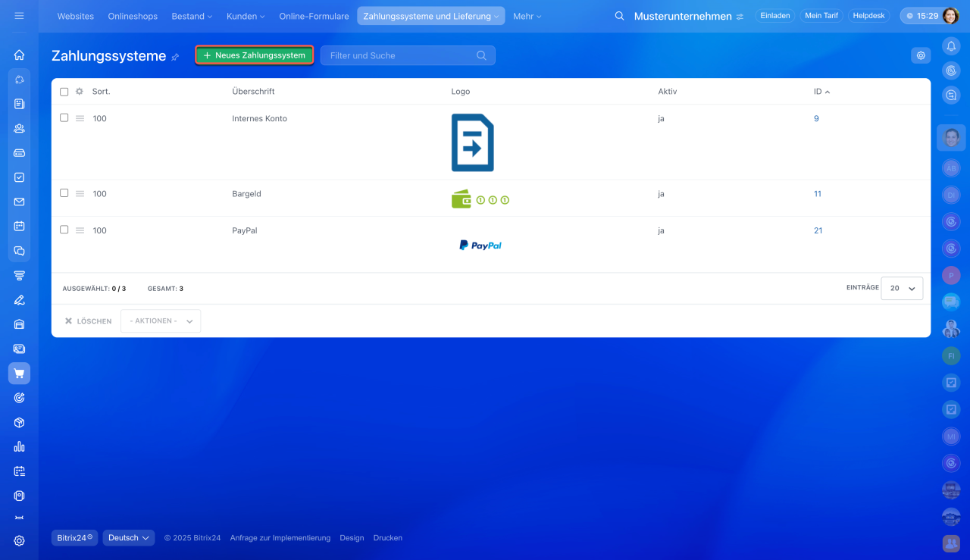Viewport: 970px width, 560px height.
Task: Click the search magnifier in top bar
Action: [x=619, y=16]
